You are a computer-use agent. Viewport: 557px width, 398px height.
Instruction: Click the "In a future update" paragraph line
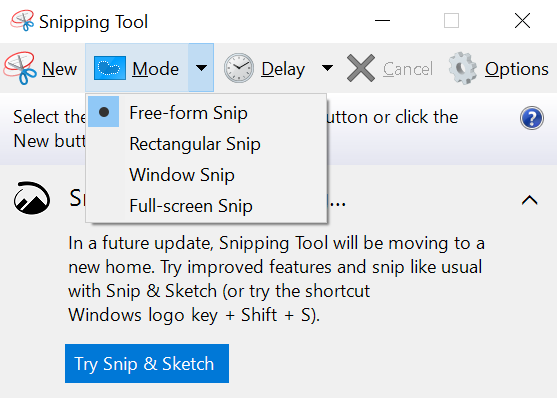[x=276, y=243]
